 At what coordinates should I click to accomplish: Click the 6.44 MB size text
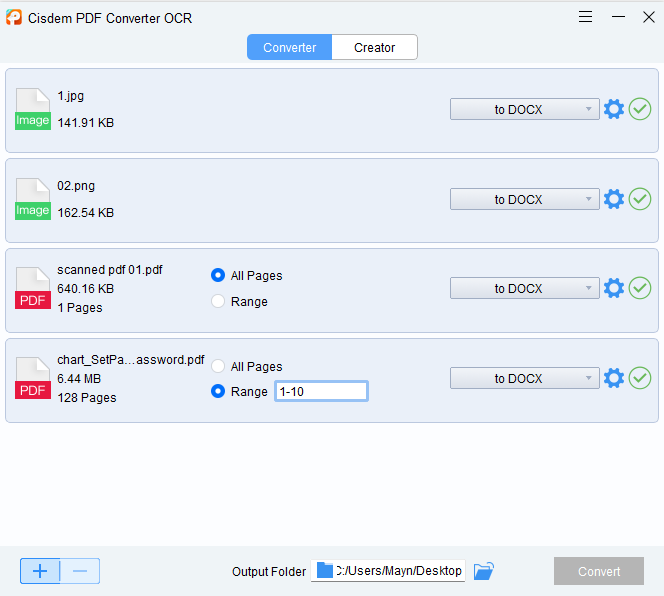pos(79,379)
